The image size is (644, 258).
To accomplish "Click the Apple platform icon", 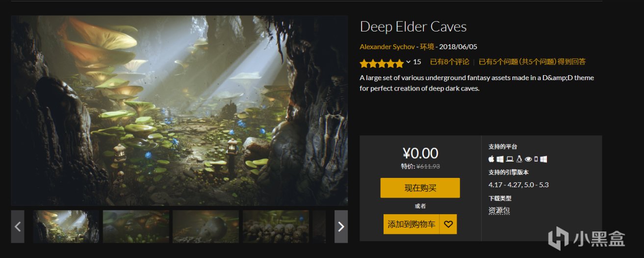I will pos(492,159).
